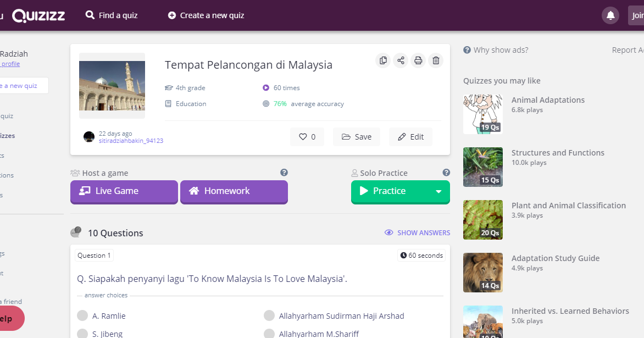This screenshot has width=644, height=338.
Task: Toggle Show Answers
Action: tap(417, 233)
